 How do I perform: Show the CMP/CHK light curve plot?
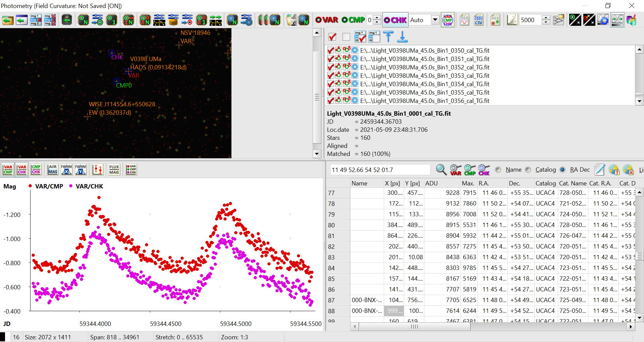pyautogui.click(x=36, y=170)
